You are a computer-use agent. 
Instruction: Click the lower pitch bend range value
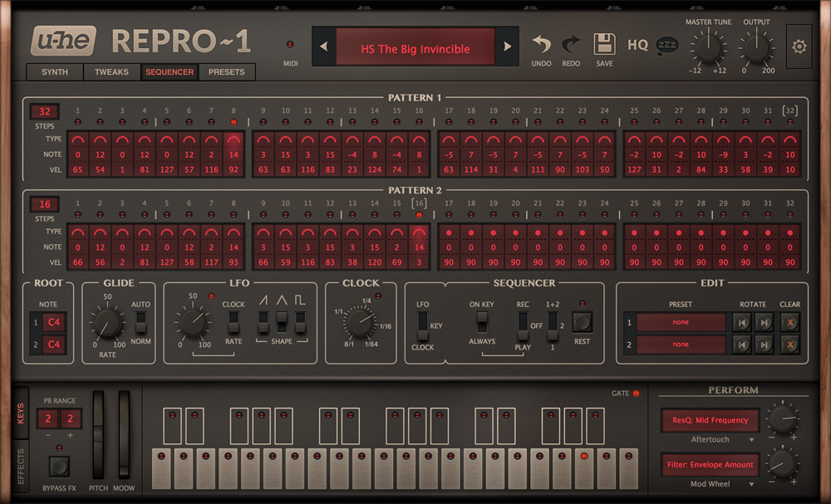[48, 418]
